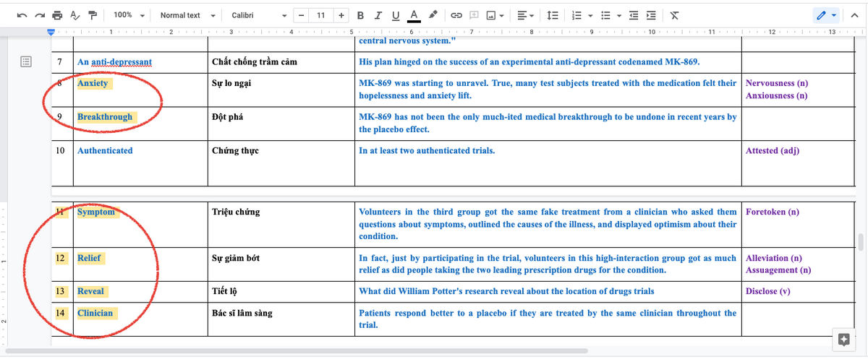Click the highlighted word Breakthrough
Screen dimensions: 868x359
[105, 117]
